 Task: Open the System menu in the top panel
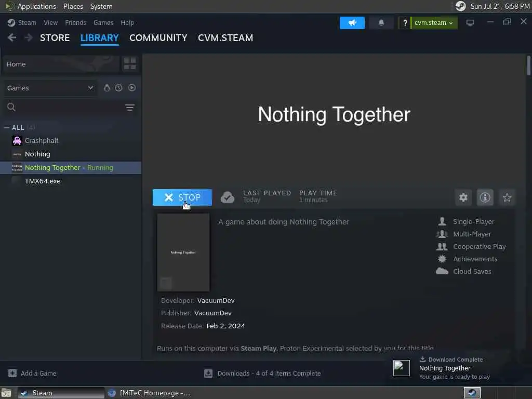coord(101,6)
